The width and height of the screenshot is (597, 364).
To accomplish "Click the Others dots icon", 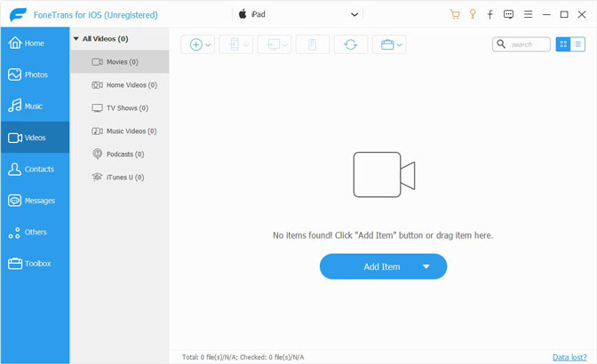I will click(x=14, y=233).
